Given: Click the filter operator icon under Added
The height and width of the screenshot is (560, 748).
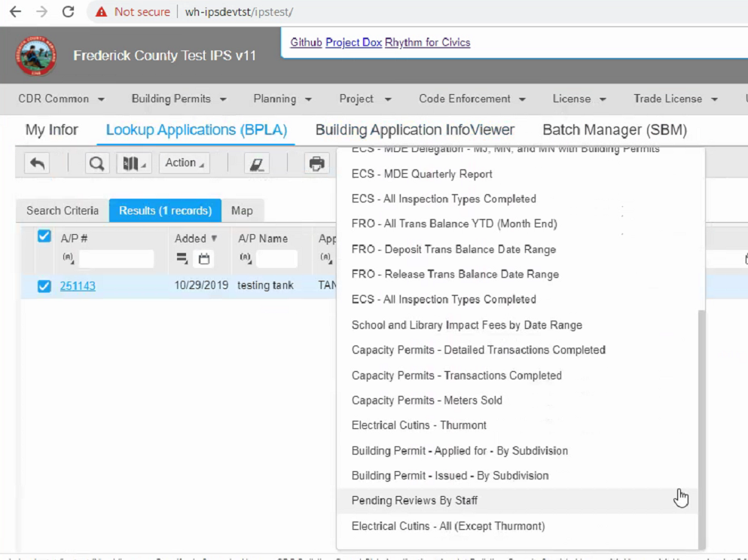Looking at the screenshot, I should pos(182,258).
